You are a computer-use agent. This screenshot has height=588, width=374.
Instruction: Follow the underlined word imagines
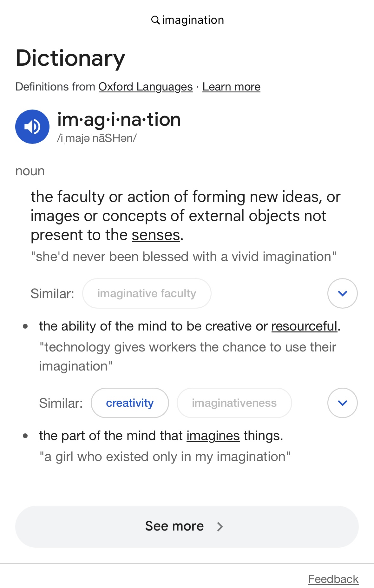tap(213, 436)
